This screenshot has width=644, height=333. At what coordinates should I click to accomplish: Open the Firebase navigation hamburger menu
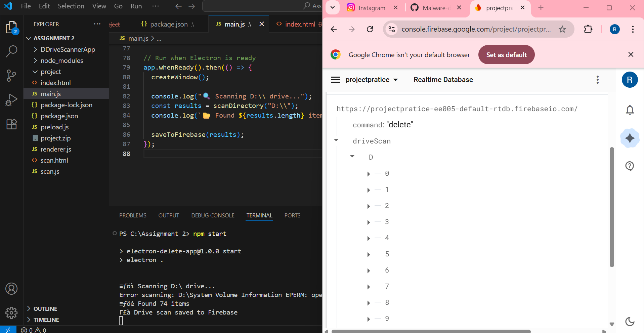tap(335, 80)
